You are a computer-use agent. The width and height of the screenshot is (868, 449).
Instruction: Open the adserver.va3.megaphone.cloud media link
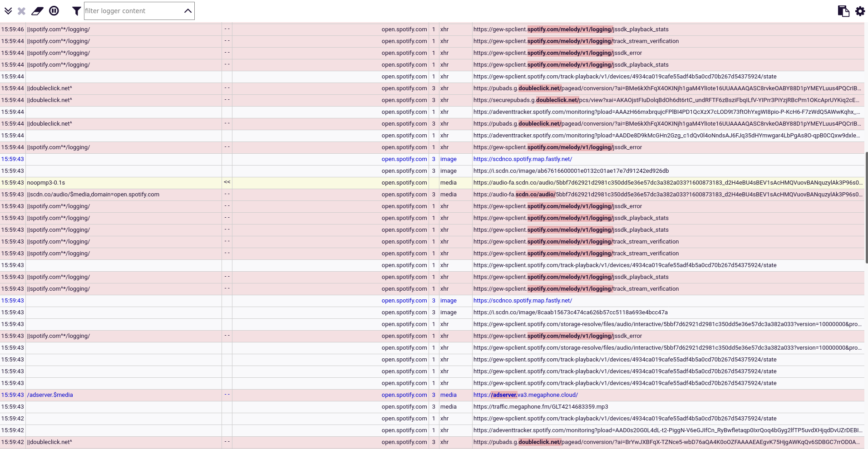(525, 395)
